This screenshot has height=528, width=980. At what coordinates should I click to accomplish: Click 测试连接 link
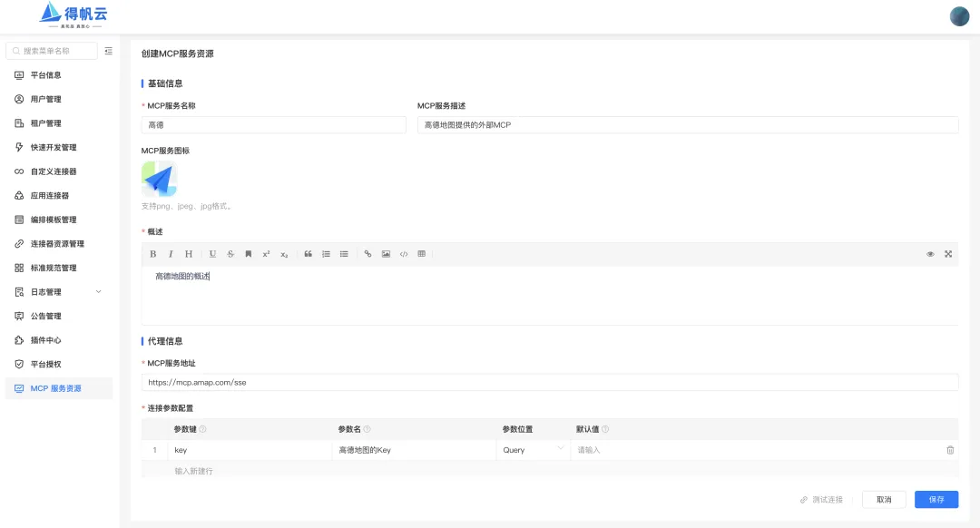point(821,499)
